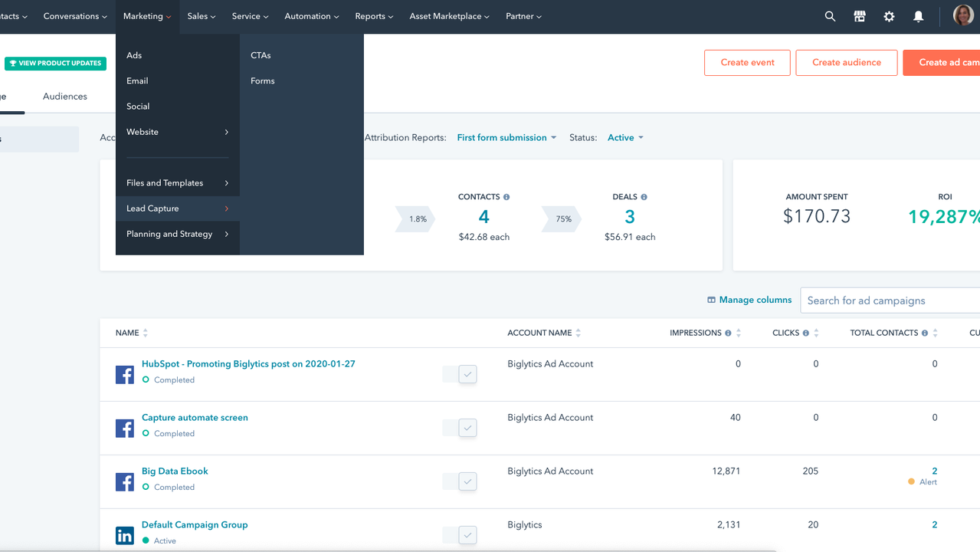Toggle the Big Data Ebook campaign switch
Image resolution: width=980 pixels, height=552 pixels.
pos(461,481)
